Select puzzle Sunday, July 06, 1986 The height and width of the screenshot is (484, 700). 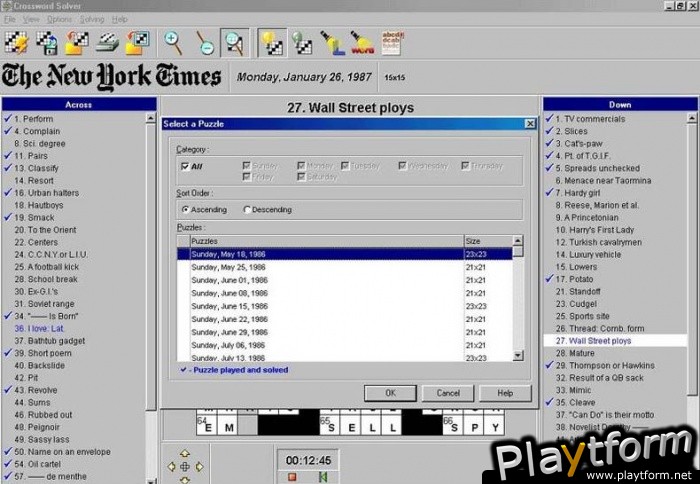[344, 345]
